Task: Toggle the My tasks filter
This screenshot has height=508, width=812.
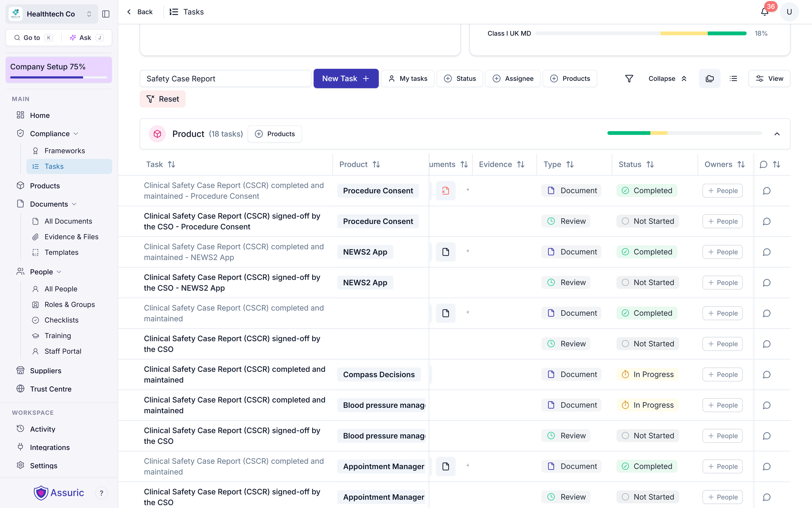Action: [408, 79]
